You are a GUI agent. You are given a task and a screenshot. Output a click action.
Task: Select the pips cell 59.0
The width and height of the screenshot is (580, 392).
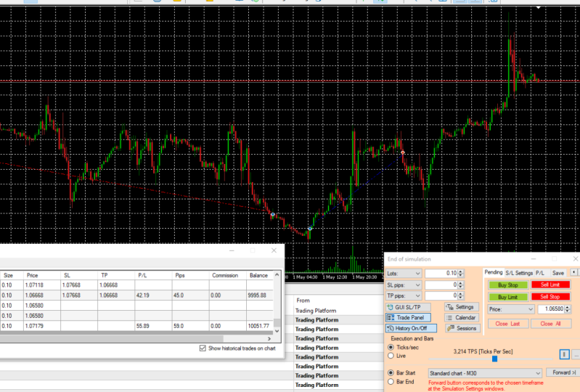(x=190, y=326)
